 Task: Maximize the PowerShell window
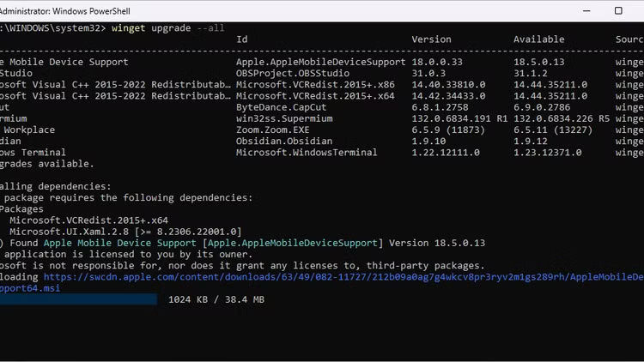[618, 10]
